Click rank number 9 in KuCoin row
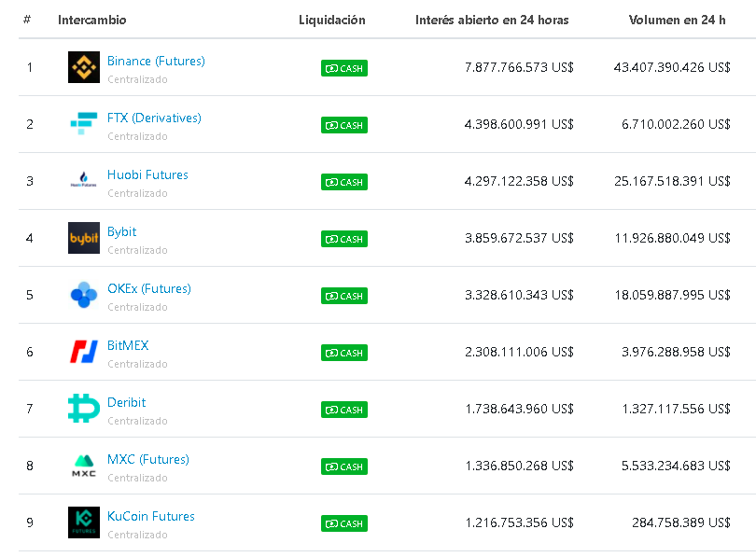Image resolution: width=756 pixels, height=557 pixels. coord(30,522)
